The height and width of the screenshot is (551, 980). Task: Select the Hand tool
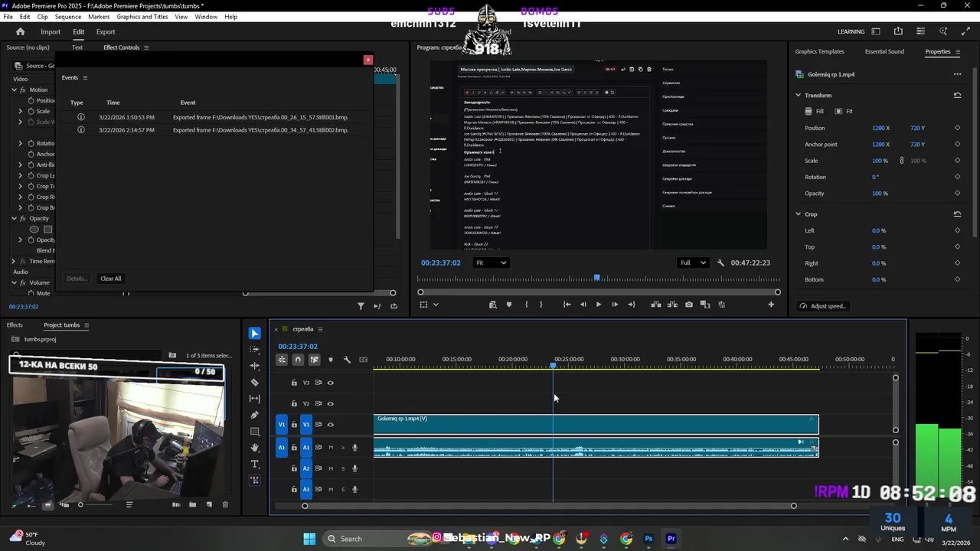255,448
